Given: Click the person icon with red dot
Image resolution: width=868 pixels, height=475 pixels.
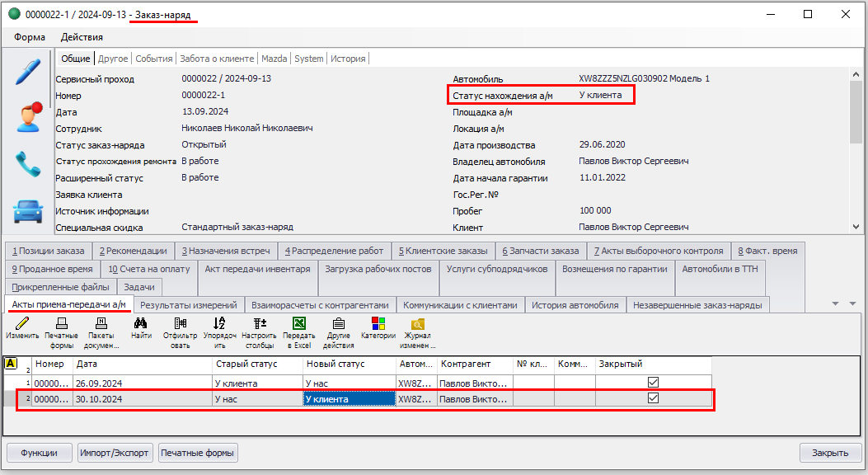Looking at the screenshot, I should 29,117.
